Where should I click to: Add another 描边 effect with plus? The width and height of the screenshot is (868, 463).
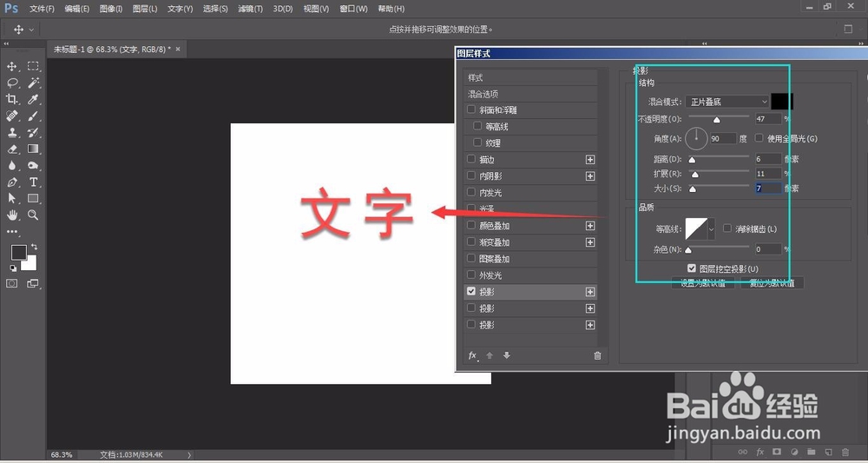(590, 160)
